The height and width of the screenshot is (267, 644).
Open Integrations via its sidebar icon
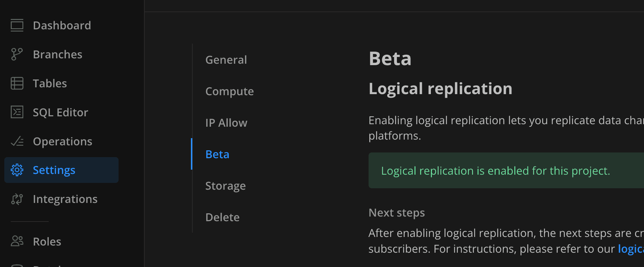(x=17, y=199)
